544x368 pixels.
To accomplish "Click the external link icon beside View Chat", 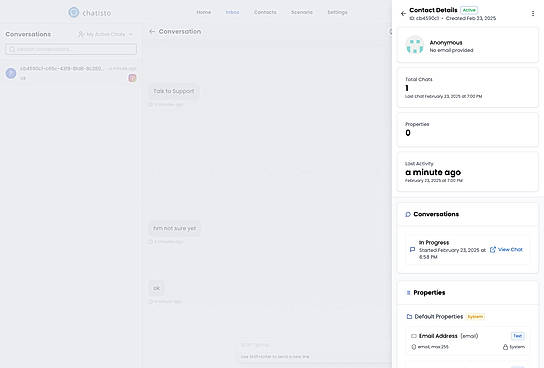I will tap(493, 249).
